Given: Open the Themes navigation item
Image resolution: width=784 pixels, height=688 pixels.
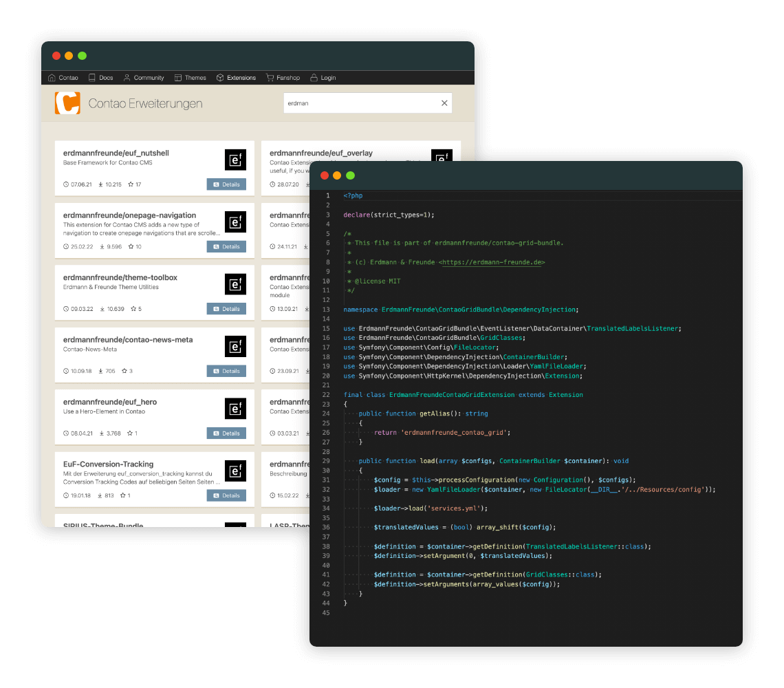Looking at the screenshot, I should (x=190, y=78).
